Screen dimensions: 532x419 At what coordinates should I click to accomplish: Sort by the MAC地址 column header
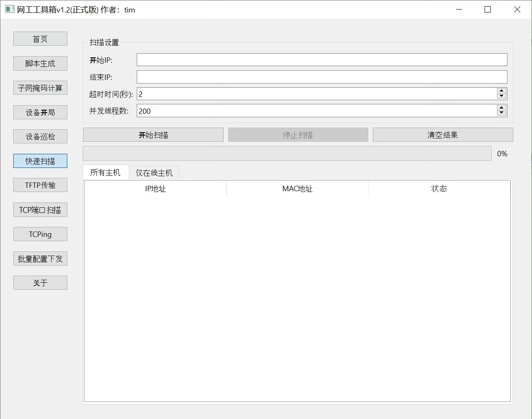(297, 189)
